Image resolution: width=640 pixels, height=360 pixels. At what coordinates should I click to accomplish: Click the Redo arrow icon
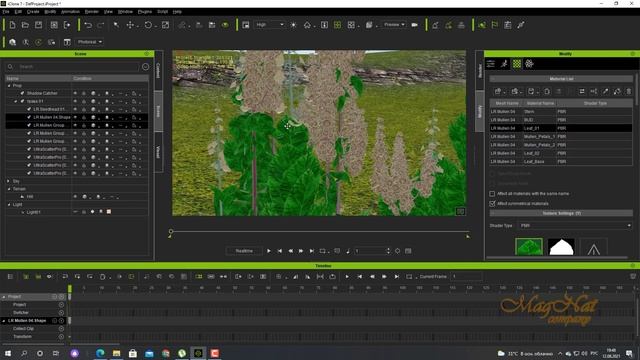pyautogui.click(x=101, y=25)
